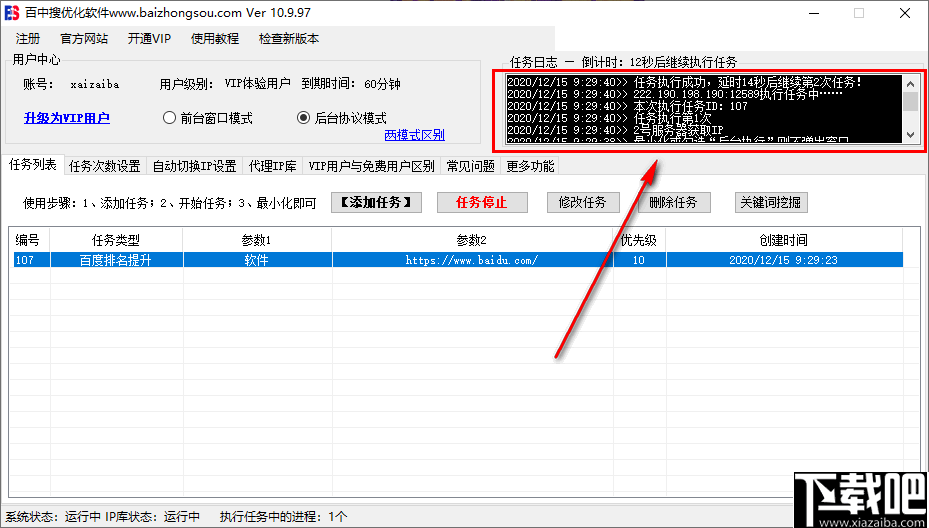Screen dimensions: 929x528
Task: Sort by the 任务类型 column header
Action: pyautogui.click(x=116, y=240)
